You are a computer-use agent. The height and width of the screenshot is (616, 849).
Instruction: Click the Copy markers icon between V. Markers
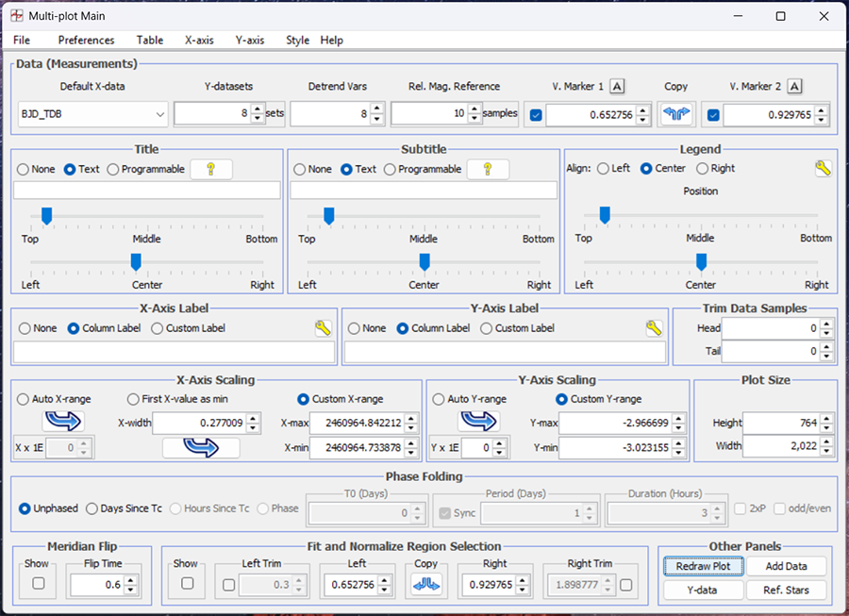[x=677, y=115]
